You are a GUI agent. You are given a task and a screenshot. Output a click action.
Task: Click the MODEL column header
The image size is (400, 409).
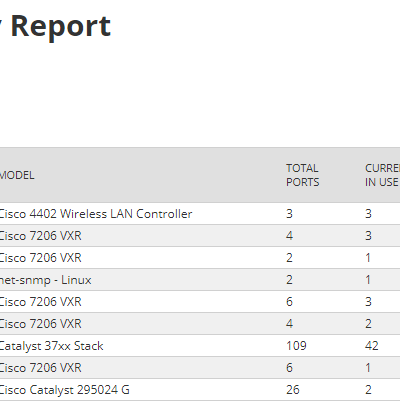[17, 175]
